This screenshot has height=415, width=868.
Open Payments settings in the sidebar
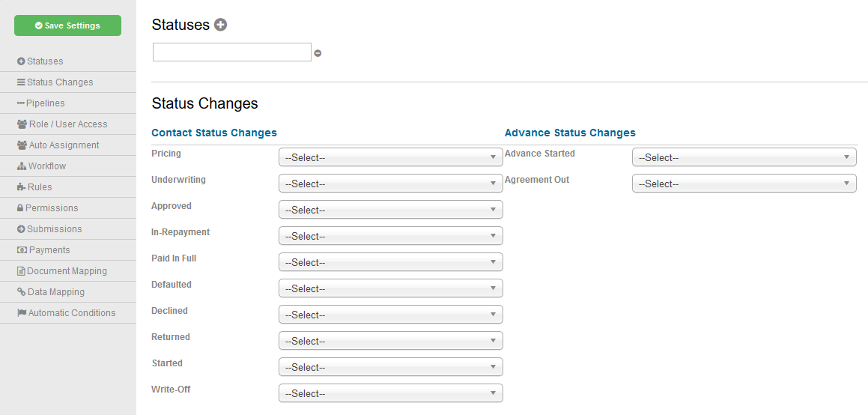[x=67, y=250]
